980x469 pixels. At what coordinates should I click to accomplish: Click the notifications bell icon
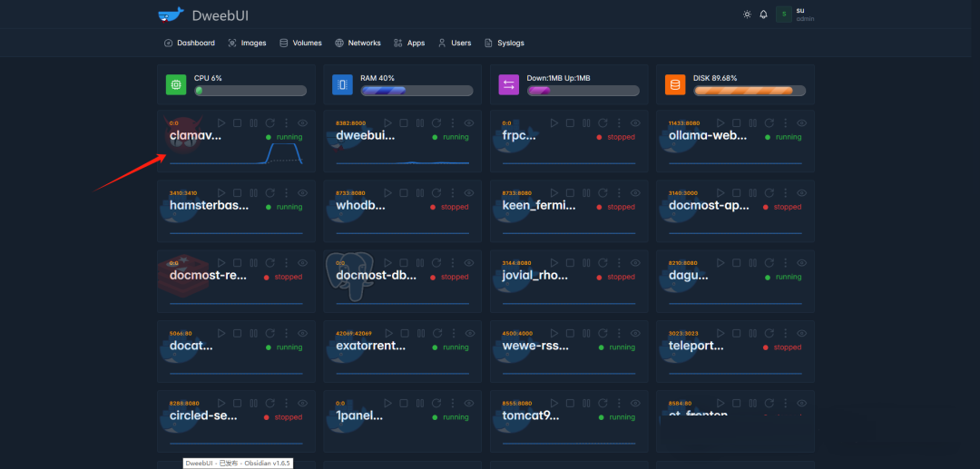point(763,15)
